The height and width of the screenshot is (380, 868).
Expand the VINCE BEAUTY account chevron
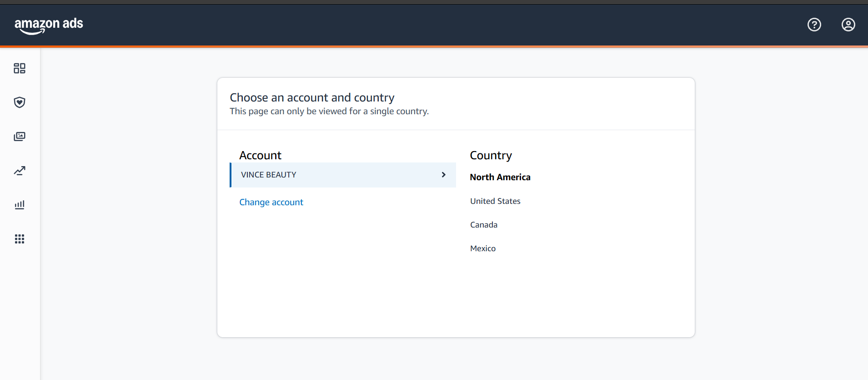point(444,175)
